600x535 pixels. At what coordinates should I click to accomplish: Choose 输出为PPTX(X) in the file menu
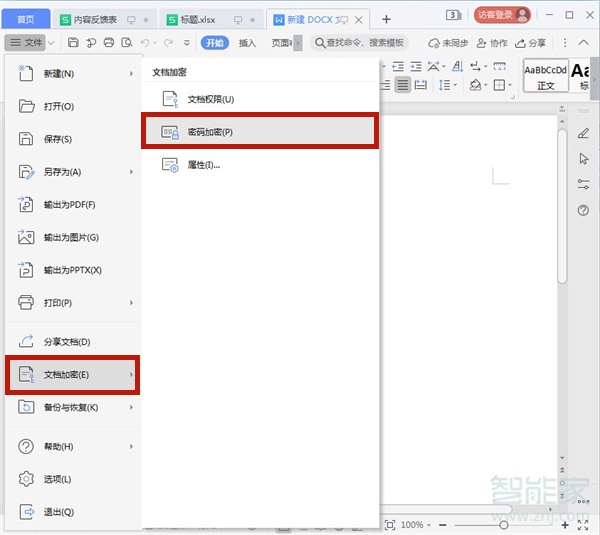coord(73,270)
